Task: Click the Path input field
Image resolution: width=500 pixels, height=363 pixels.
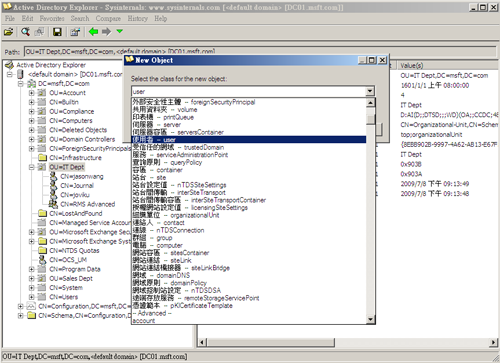Action: [x=260, y=52]
